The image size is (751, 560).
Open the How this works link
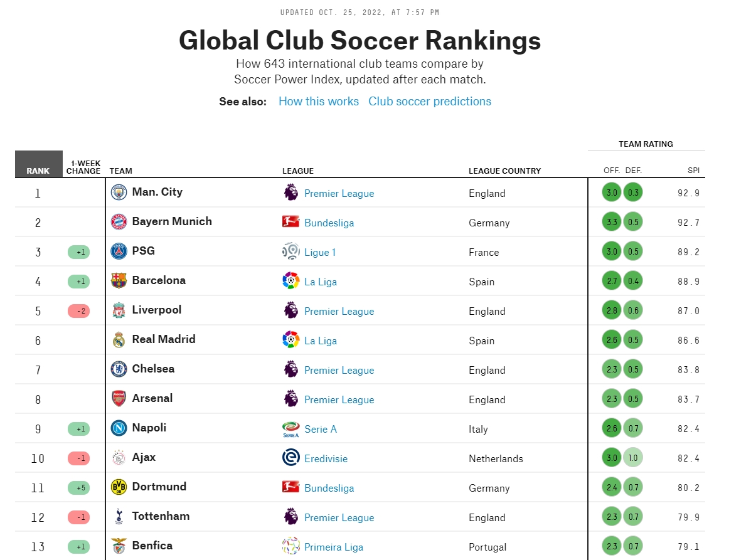319,102
